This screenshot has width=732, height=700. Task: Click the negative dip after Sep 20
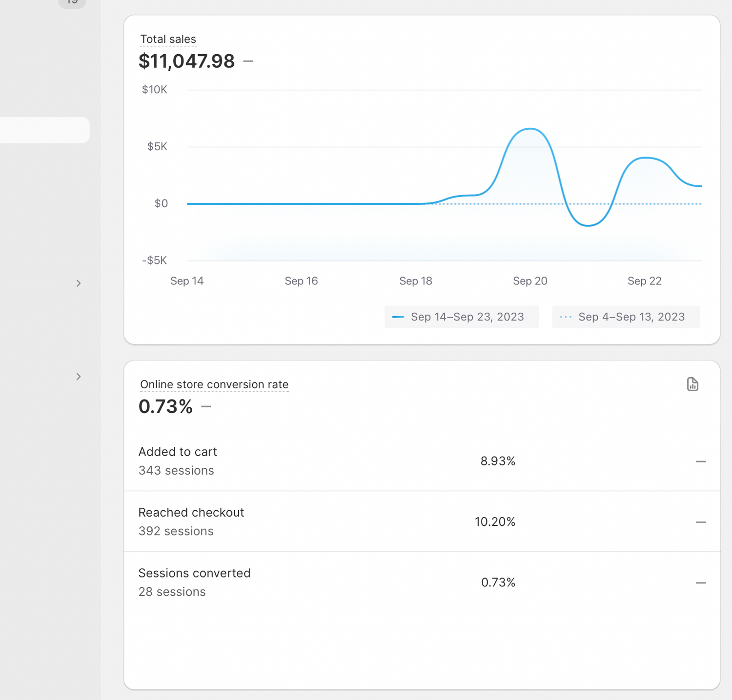pyautogui.click(x=589, y=225)
